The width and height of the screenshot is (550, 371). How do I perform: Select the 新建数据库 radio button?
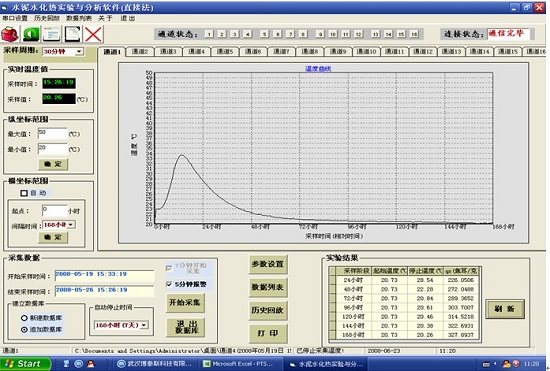(24, 318)
